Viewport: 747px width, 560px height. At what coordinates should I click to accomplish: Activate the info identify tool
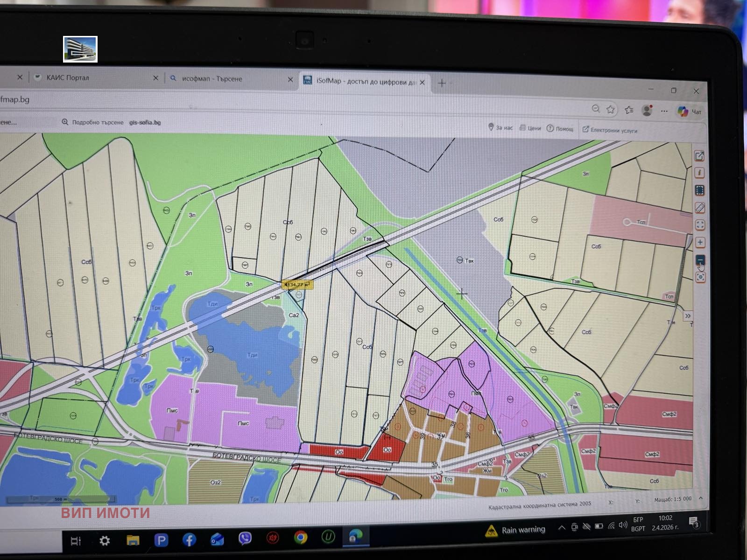coord(699,173)
